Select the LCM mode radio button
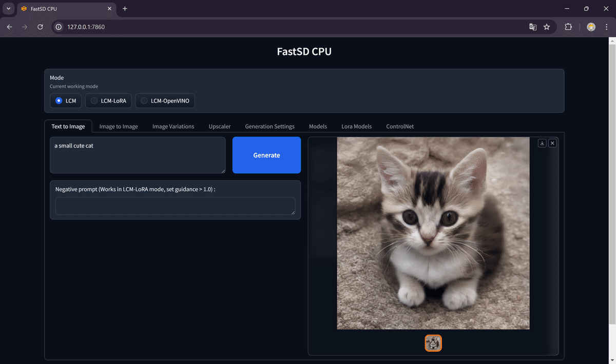Viewport: 616px width, 364px height. (x=58, y=100)
